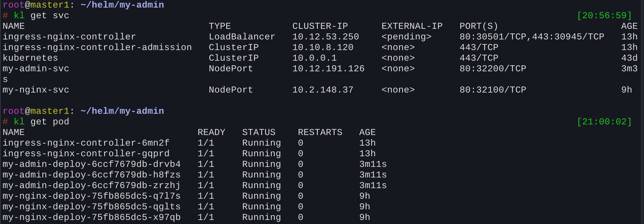This screenshot has height=224, width=644.
Task: Click the 'kl get svc' command text
Action: [41, 16]
